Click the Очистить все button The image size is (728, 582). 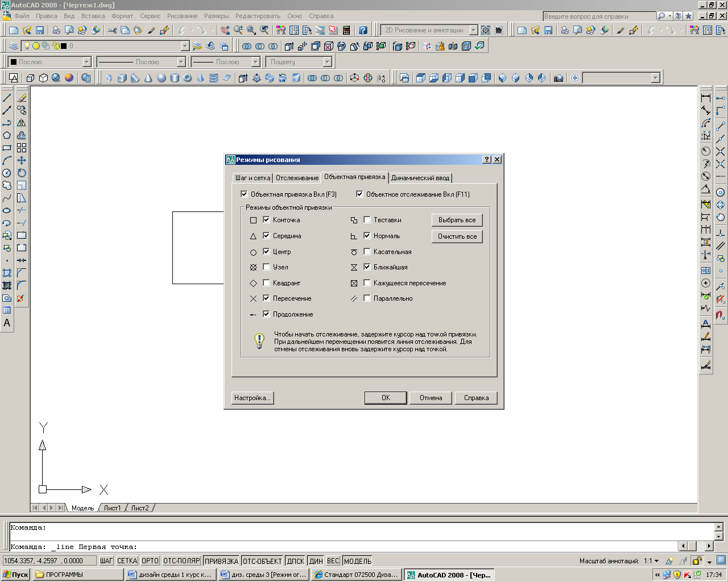[457, 236]
